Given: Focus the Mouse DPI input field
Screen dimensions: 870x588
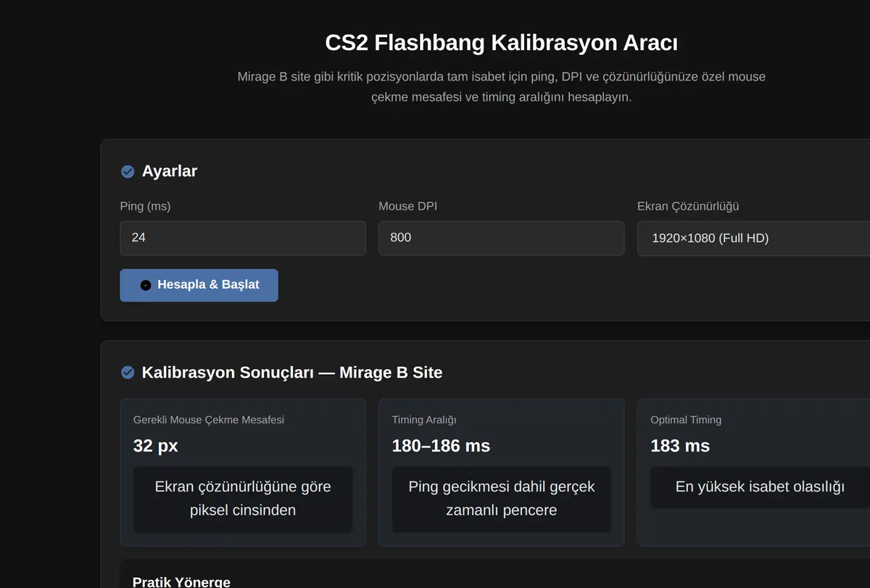Looking at the screenshot, I should (x=501, y=238).
